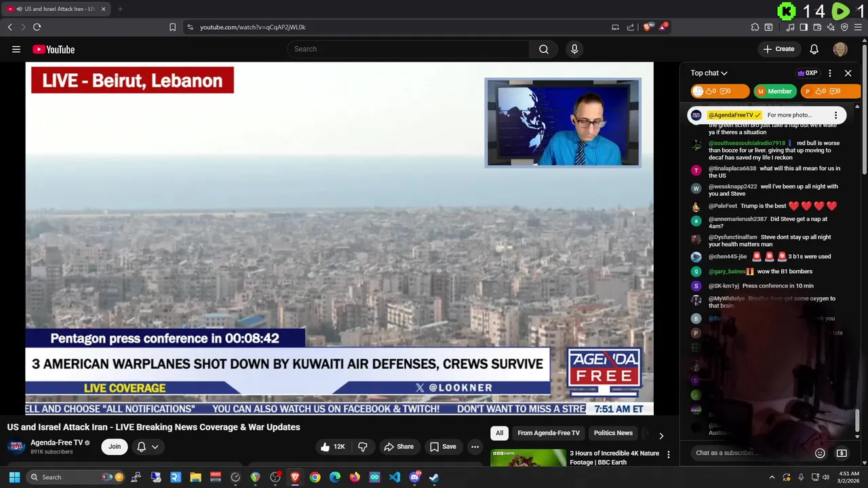Click the 4K Nature Footage thumbnail

click(x=528, y=457)
